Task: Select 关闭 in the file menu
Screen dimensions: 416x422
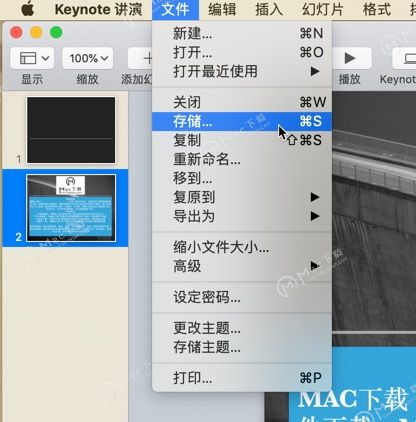Action: point(242,102)
